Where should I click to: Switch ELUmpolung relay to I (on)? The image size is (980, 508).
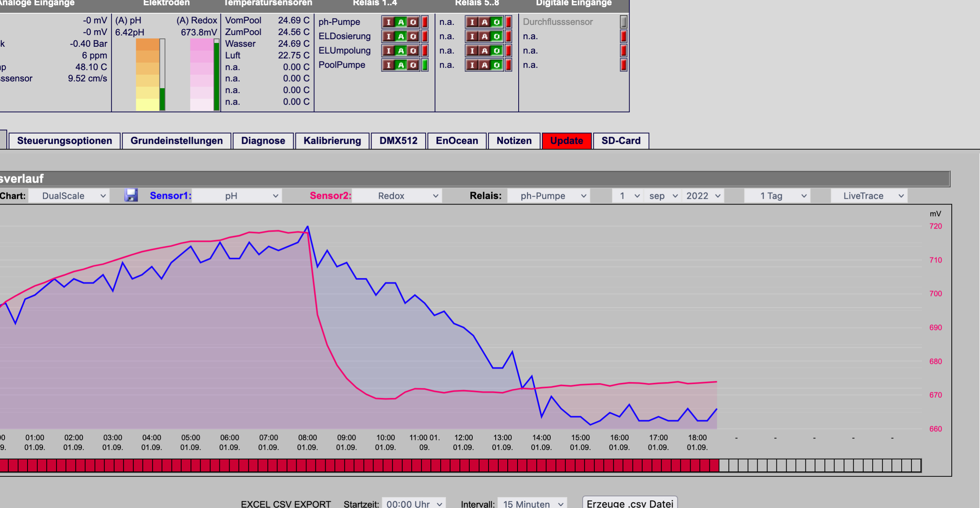coord(389,50)
